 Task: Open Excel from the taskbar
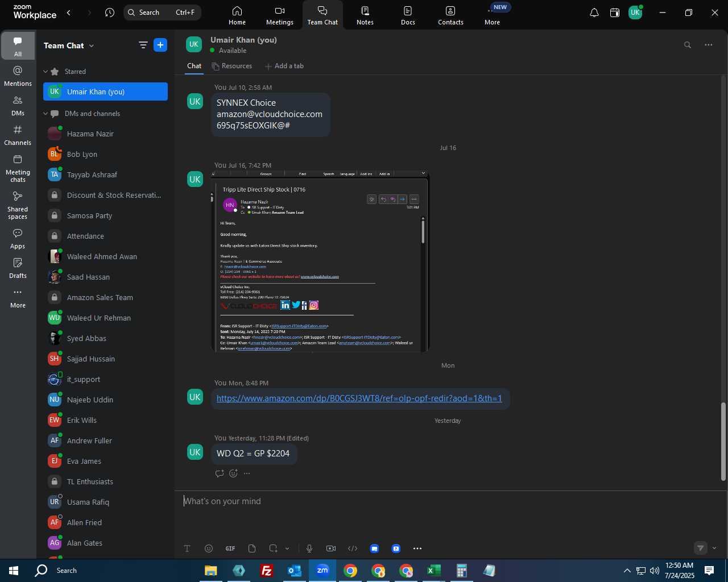(434, 571)
